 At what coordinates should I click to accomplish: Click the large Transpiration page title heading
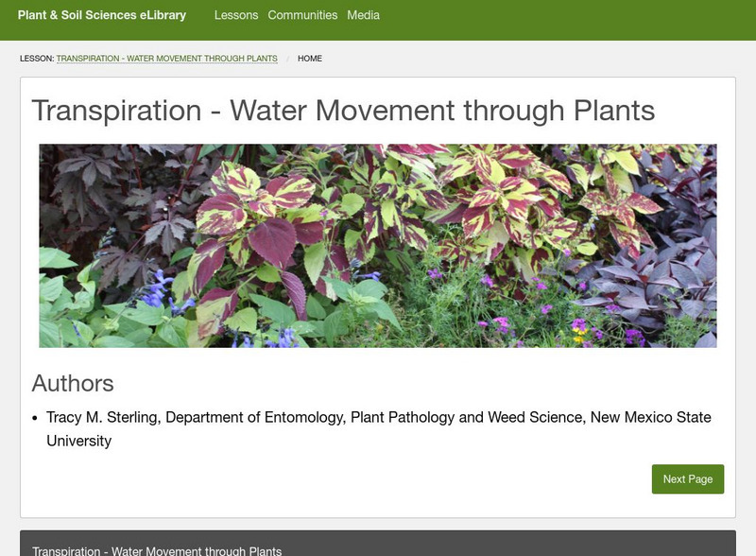point(343,110)
